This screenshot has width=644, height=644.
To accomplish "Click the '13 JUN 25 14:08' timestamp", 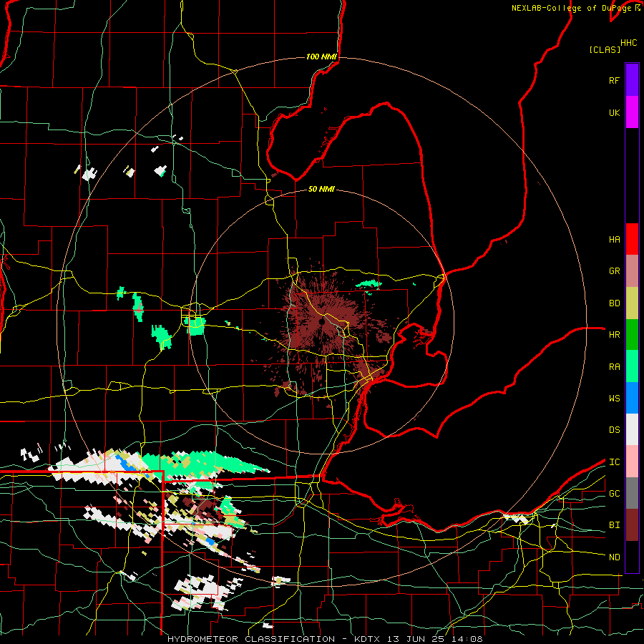I will [434, 639].
